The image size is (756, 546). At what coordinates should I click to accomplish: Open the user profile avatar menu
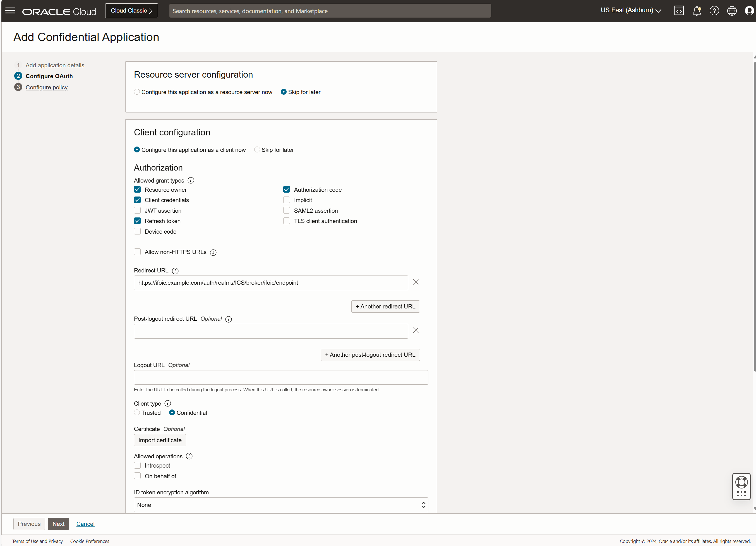(x=749, y=11)
